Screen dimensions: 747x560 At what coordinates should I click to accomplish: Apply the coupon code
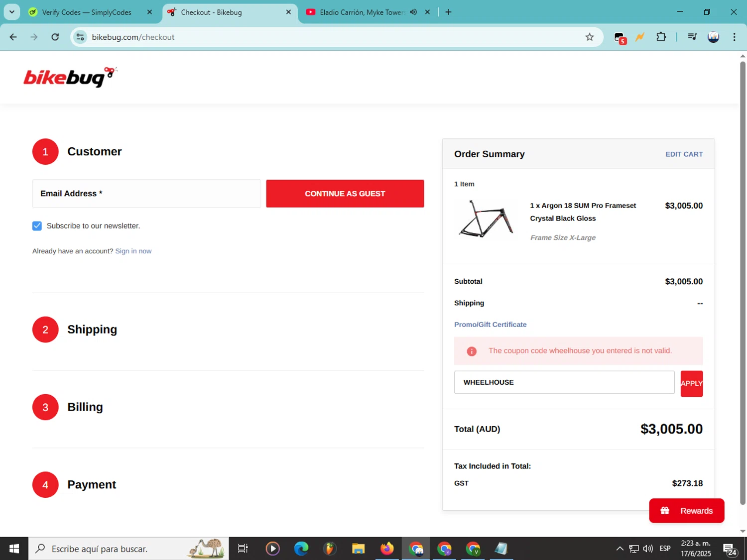tap(692, 383)
